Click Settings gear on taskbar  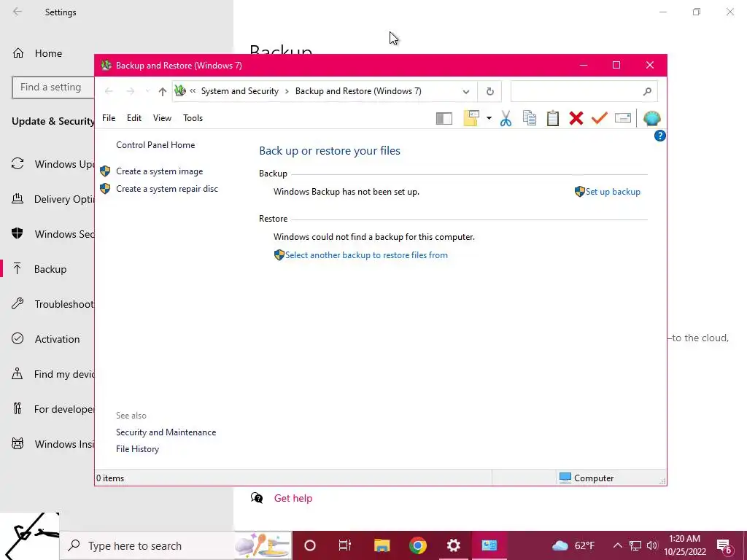tap(453, 545)
